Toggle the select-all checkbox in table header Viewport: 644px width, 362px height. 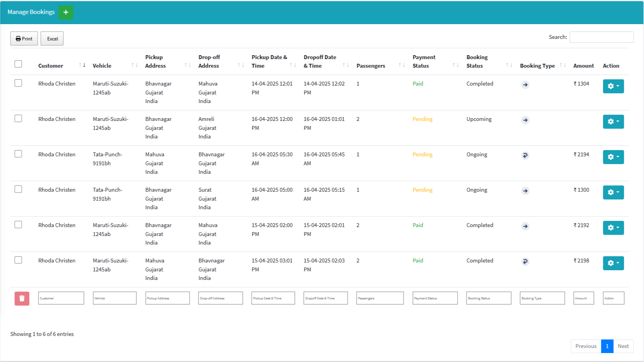coord(18,64)
